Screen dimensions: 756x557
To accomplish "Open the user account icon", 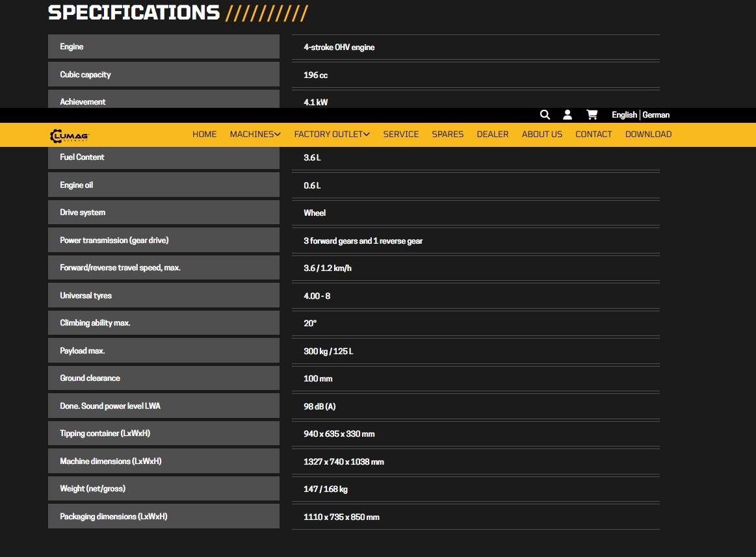I will [567, 115].
